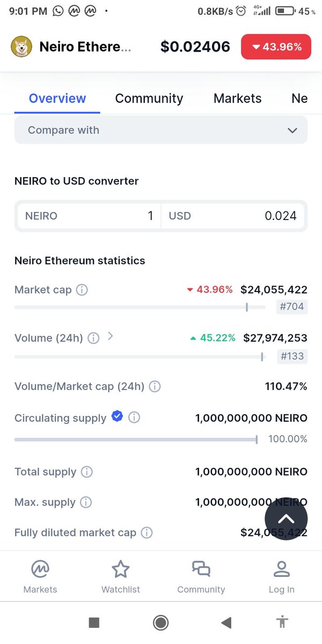Tap the Volume (24h) info icon
Image resolution: width=322 pixels, height=644 pixels.
coord(93,338)
